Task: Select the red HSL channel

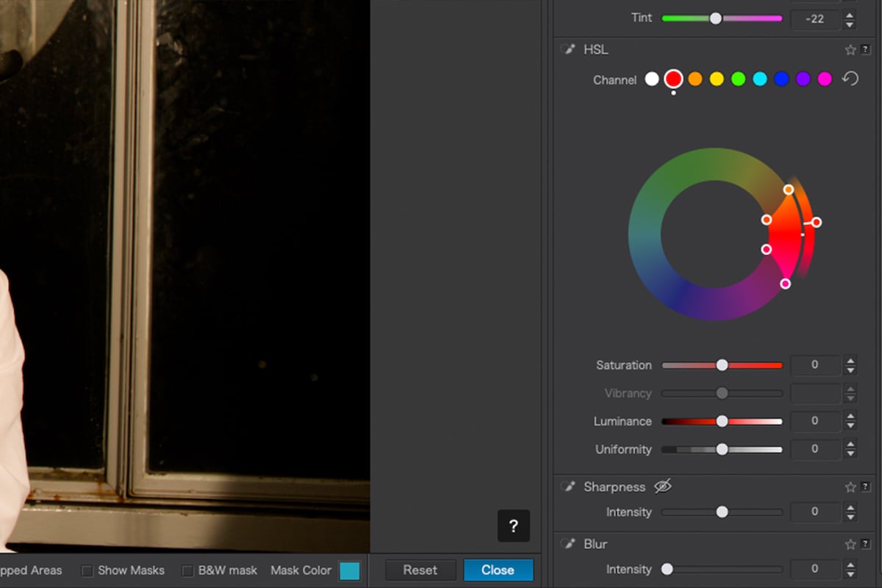Action: tap(673, 79)
